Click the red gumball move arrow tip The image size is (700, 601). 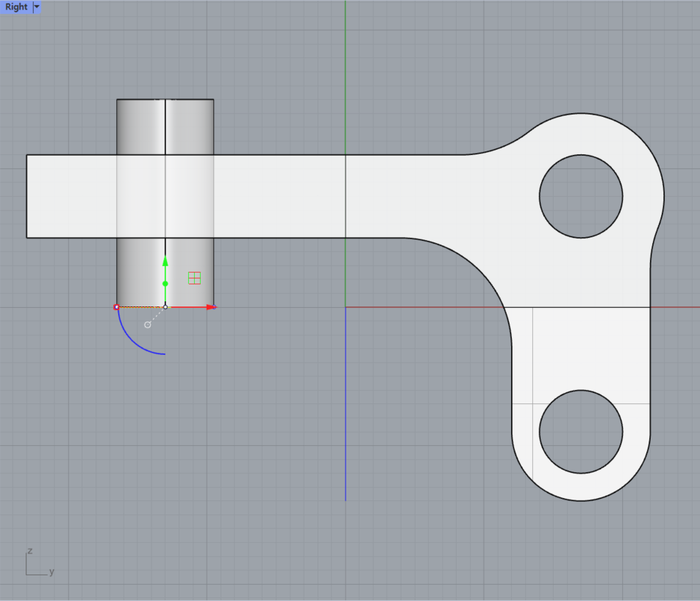click(x=211, y=307)
